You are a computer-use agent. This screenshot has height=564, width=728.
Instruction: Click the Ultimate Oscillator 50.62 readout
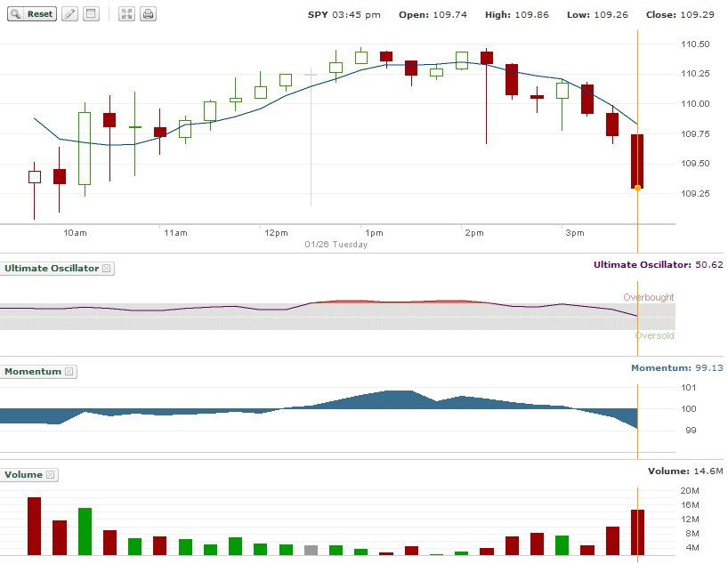click(659, 264)
